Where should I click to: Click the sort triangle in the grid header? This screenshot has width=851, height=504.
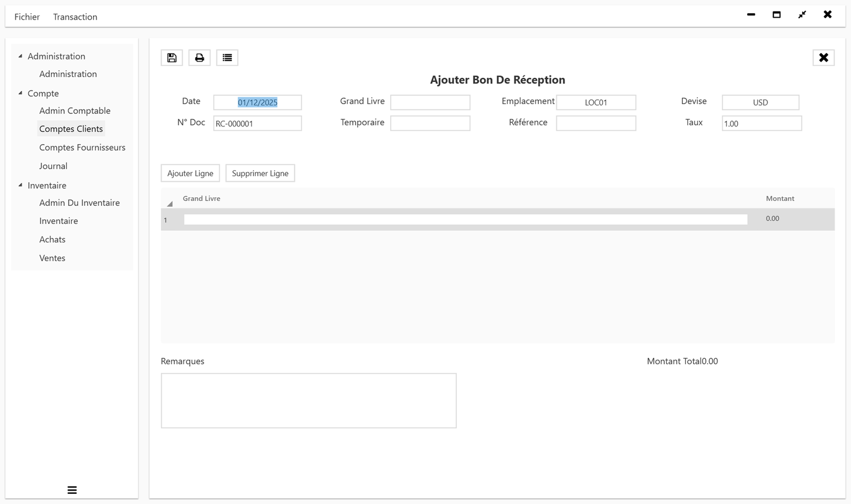coord(170,203)
